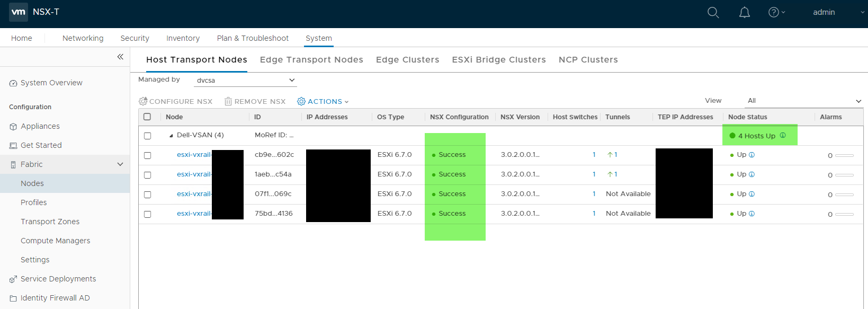Collapse the Dell-VSAN (4) cluster row
Image resolution: width=868 pixels, height=309 pixels.
(x=171, y=136)
